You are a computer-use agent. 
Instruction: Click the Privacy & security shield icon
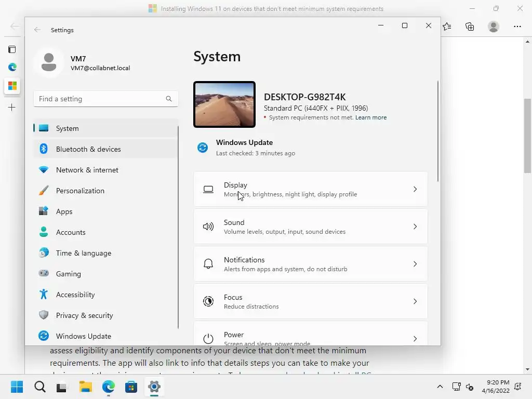[44, 315]
